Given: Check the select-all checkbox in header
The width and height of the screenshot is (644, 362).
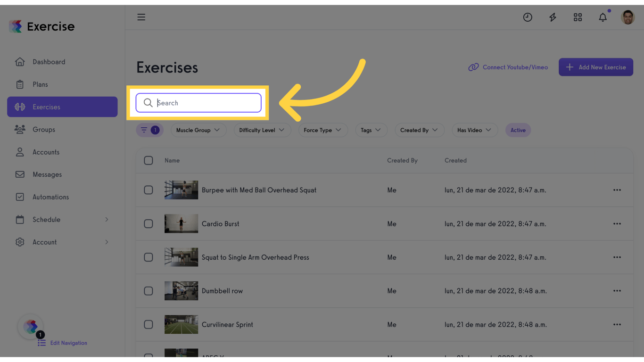Looking at the screenshot, I should pos(149,161).
